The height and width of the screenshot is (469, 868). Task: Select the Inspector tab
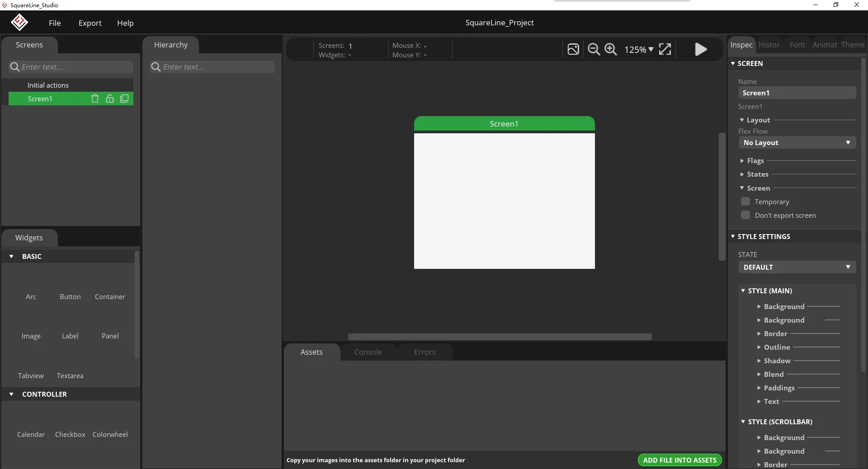[x=741, y=45]
